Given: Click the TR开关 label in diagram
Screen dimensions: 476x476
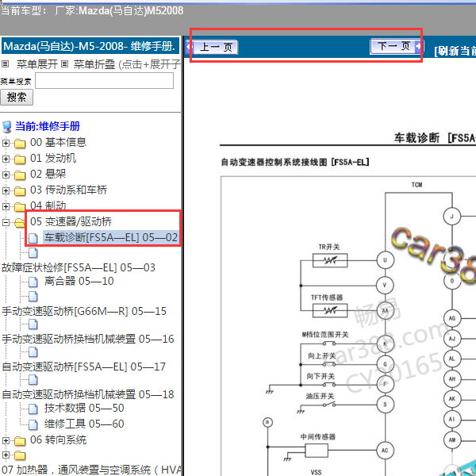Looking at the screenshot, I should click(329, 247).
